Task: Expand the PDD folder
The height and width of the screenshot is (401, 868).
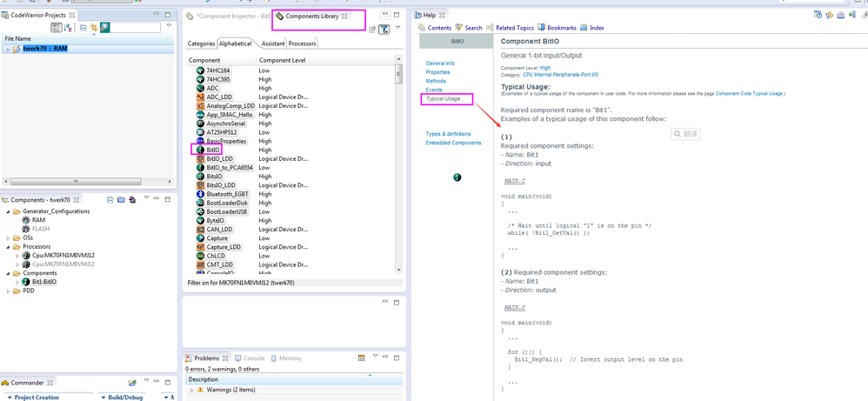Action: click(x=8, y=291)
